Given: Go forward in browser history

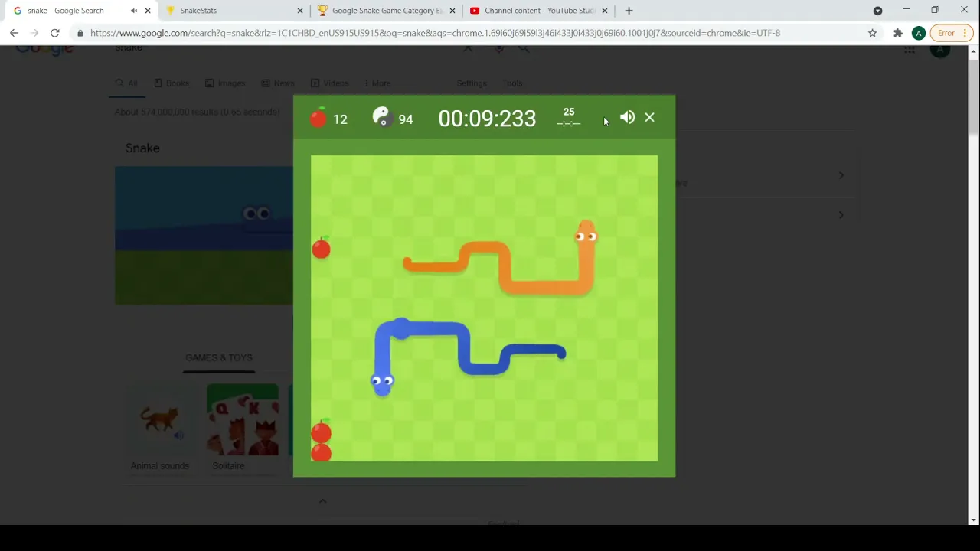Looking at the screenshot, I should pos(34,33).
